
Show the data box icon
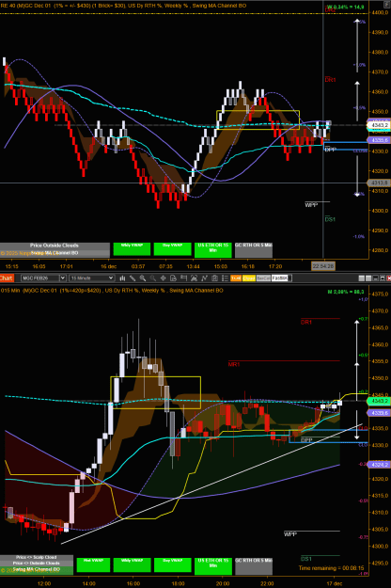(x=173, y=278)
